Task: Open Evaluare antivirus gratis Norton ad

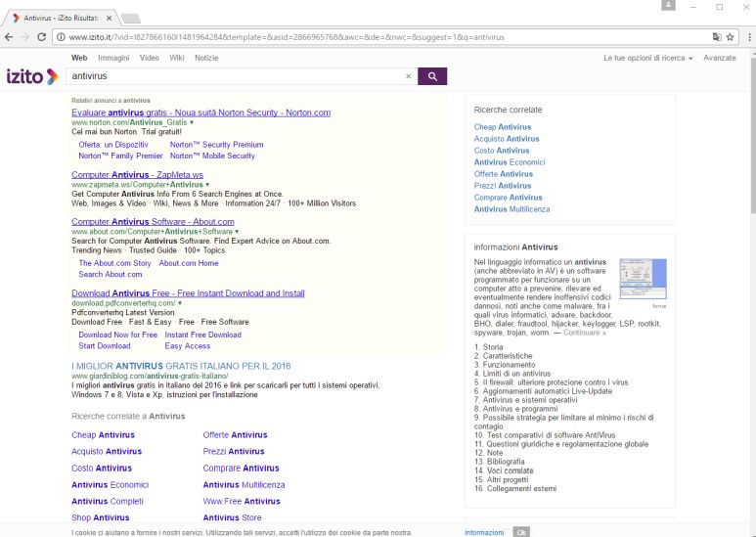Action: tap(201, 112)
